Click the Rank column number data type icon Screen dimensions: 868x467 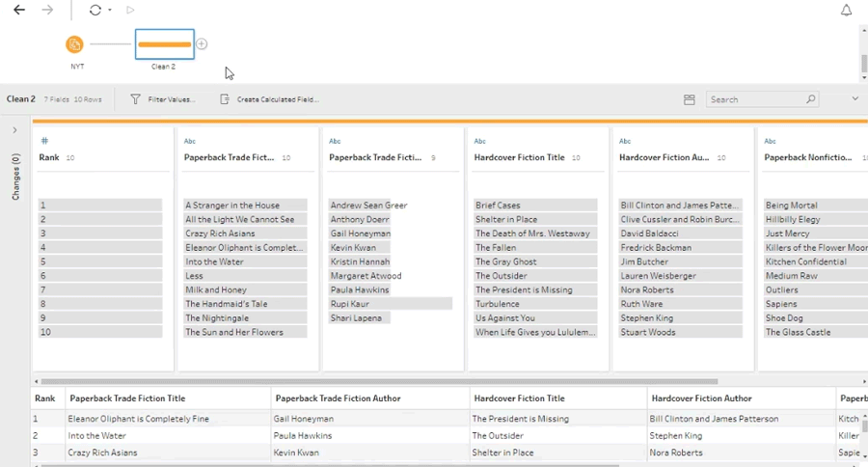pyautogui.click(x=44, y=142)
